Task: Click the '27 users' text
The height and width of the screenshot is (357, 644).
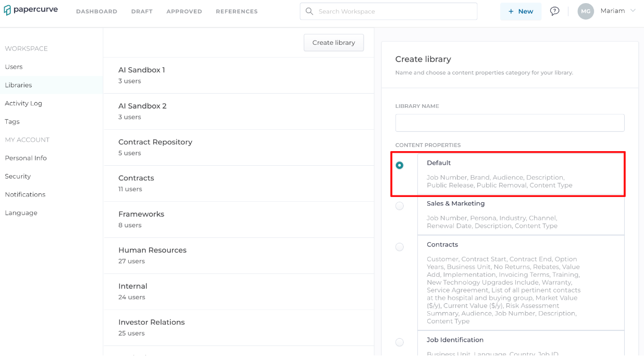Action: (132, 261)
